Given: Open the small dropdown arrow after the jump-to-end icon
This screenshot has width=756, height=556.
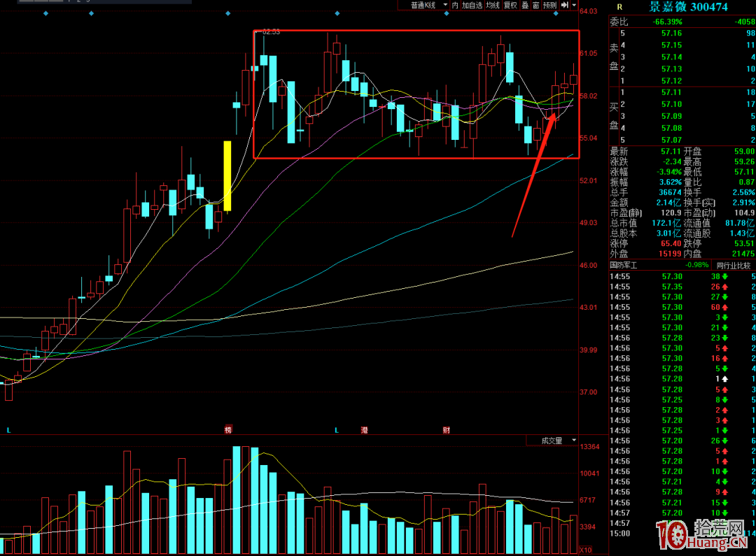Looking at the screenshot, I should pyautogui.click(x=574, y=6).
